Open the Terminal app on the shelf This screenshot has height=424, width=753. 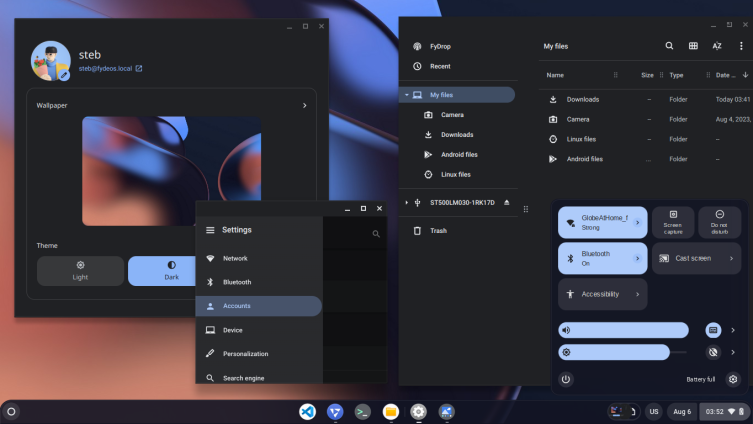(x=363, y=412)
